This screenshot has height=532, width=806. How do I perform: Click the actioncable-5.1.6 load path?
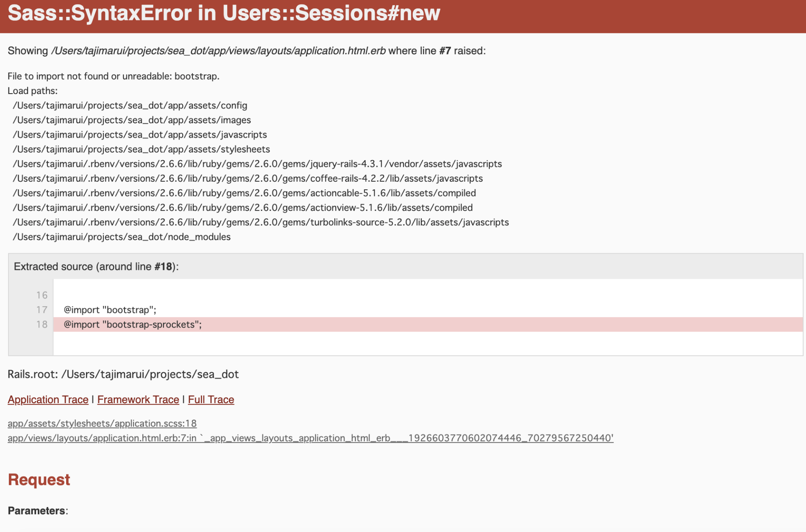245,193
